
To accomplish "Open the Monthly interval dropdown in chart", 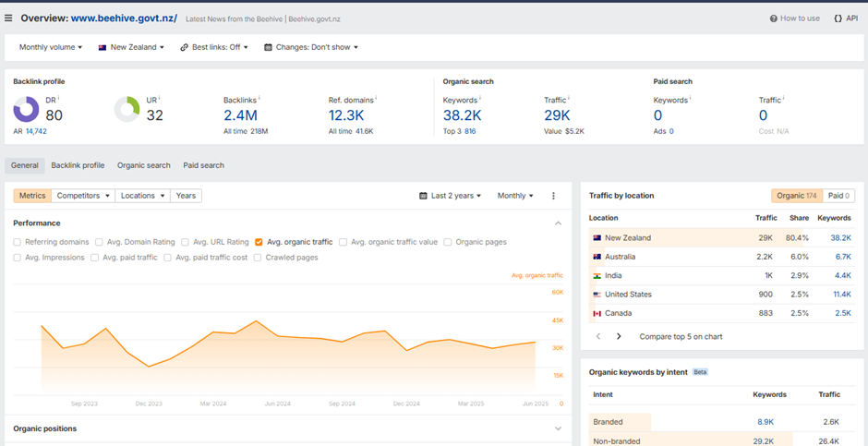I will (x=515, y=196).
